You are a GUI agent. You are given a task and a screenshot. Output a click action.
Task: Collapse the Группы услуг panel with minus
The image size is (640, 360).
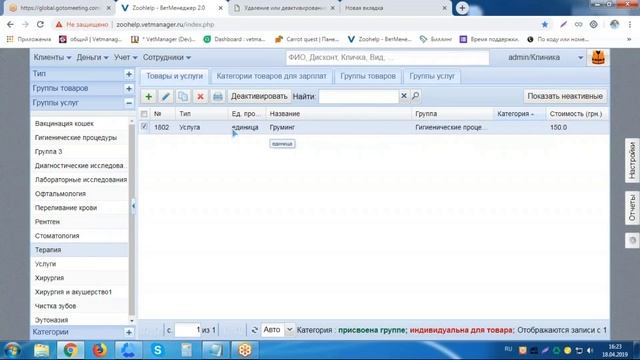point(129,103)
